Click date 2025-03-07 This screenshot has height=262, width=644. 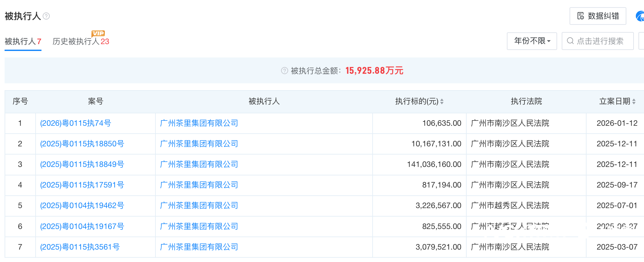(617, 247)
